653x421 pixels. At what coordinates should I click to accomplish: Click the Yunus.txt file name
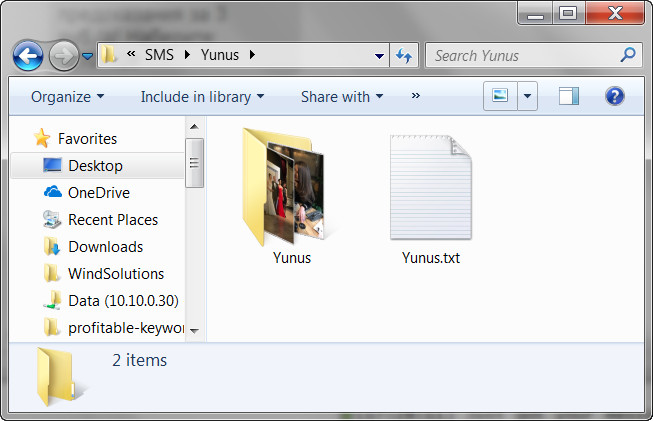[x=431, y=258]
